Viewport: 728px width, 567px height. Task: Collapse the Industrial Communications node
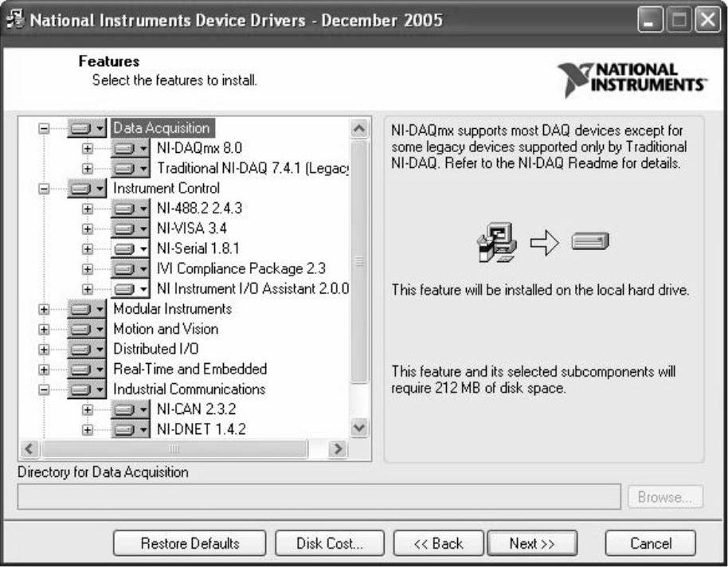click(44, 389)
